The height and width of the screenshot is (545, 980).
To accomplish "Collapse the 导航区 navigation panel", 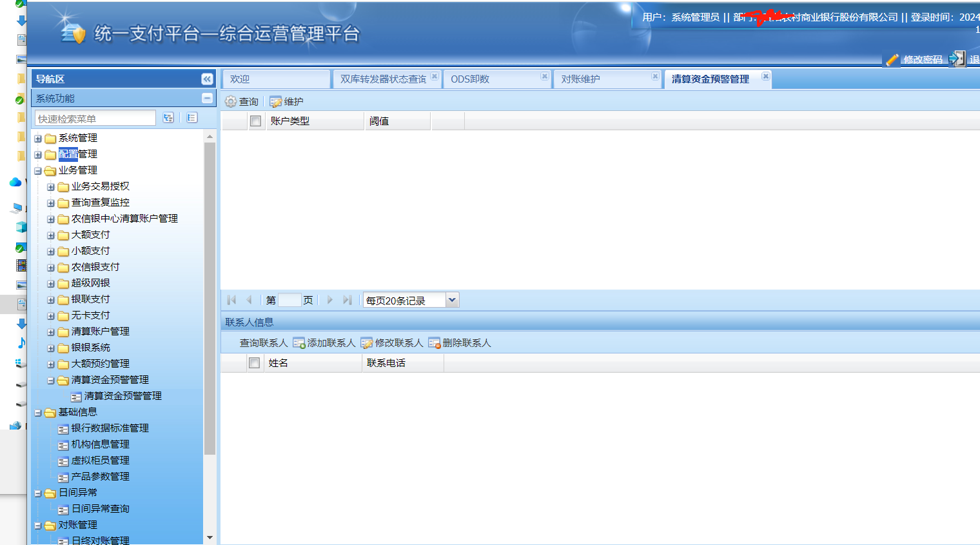I will coord(207,79).
